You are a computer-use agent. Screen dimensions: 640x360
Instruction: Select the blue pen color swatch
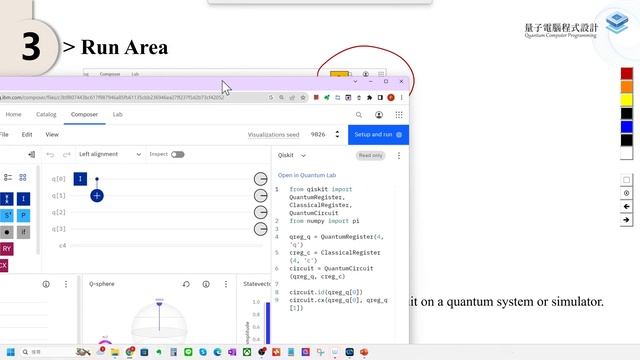(x=627, y=127)
